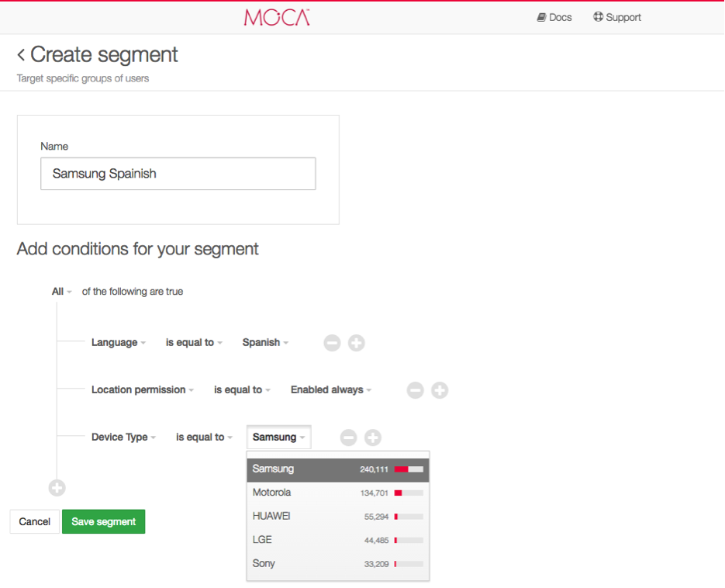The height and width of the screenshot is (588, 725).
Task: Click the MOCA logo
Action: 277,17
